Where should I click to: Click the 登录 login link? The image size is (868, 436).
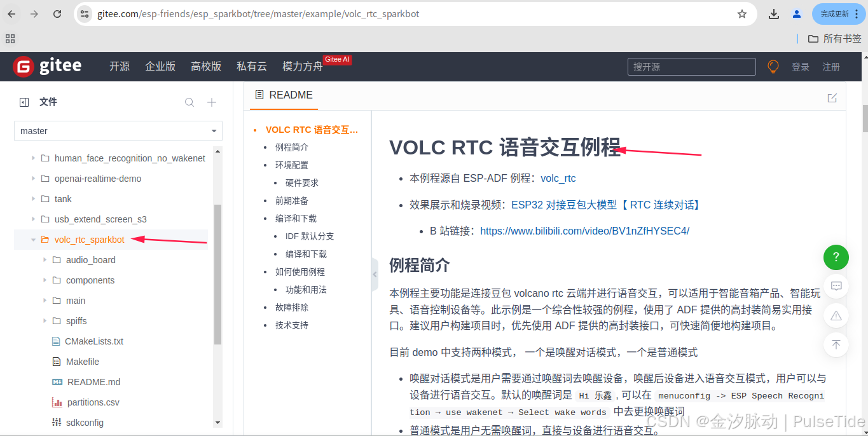click(801, 67)
